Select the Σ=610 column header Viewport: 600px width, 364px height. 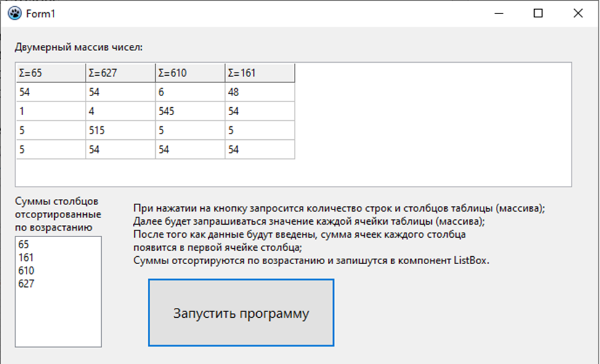(x=190, y=73)
